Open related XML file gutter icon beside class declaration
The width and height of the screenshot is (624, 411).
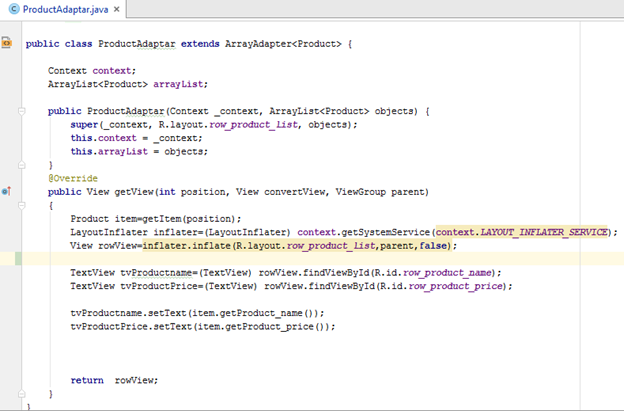click(6, 42)
